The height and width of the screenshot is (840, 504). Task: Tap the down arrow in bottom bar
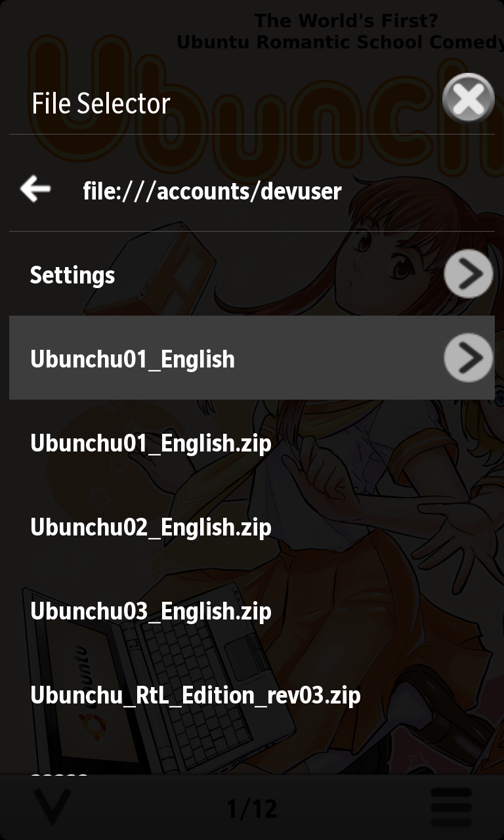(x=52, y=807)
